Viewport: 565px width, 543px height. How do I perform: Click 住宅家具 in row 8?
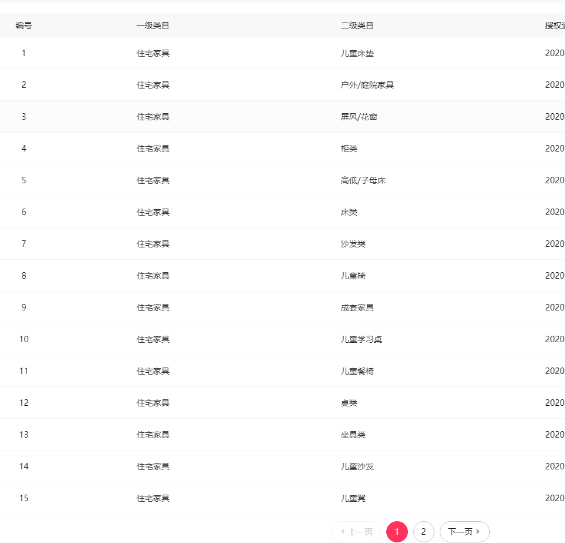click(153, 276)
